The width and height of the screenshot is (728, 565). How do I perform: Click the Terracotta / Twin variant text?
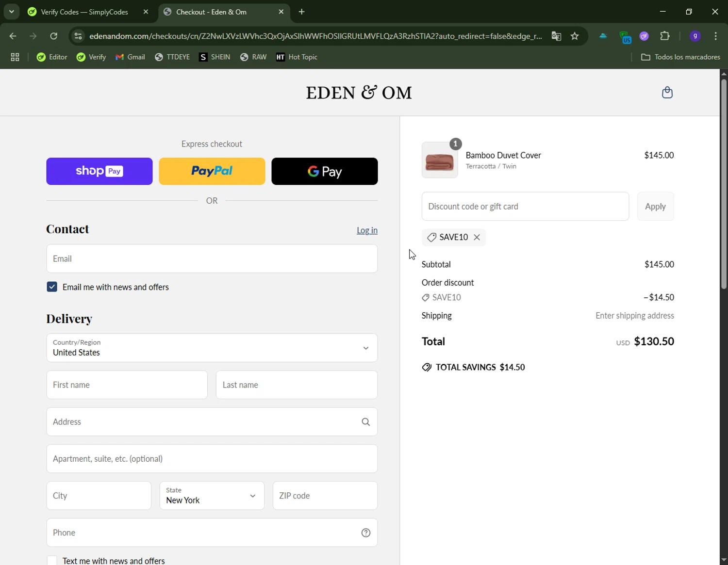click(x=491, y=166)
